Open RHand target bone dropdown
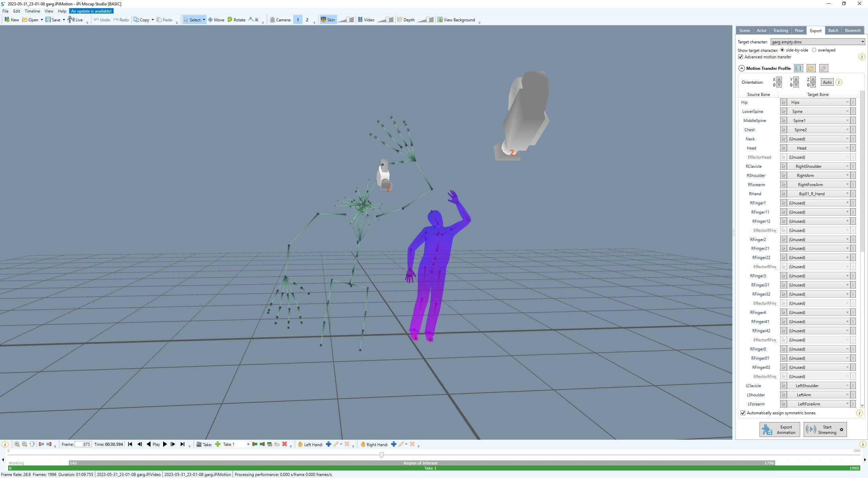Image resolution: width=868 pixels, height=478 pixels. [818, 194]
